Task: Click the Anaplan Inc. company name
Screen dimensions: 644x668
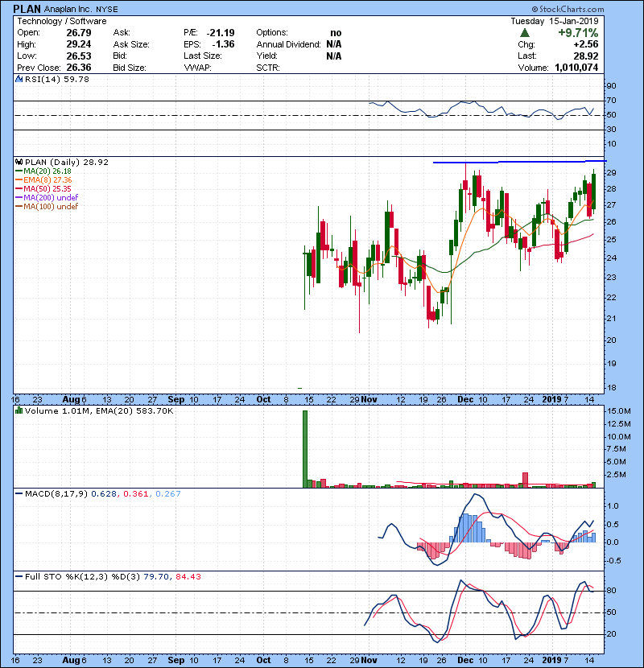Action: [x=68, y=9]
